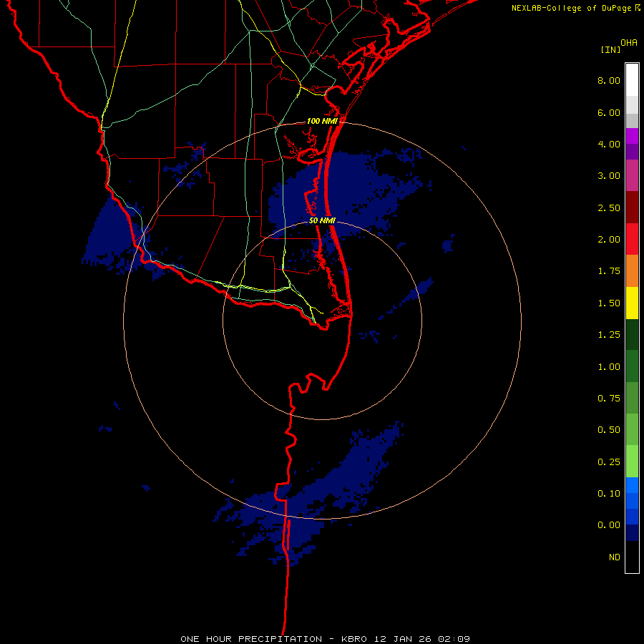Viewport: 644px width, 644px height.
Task: Click the 50 NMI range ring label
Action: tap(322, 220)
